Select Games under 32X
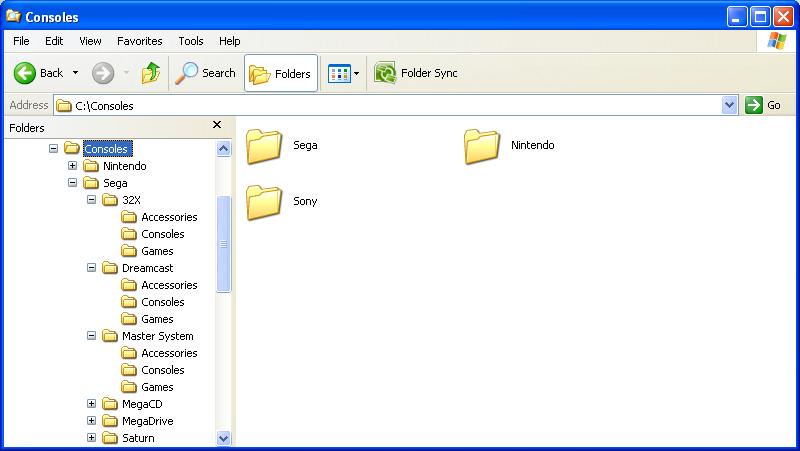Screen dimensions: 800x451 pyautogui.click(x=157, y=251)
